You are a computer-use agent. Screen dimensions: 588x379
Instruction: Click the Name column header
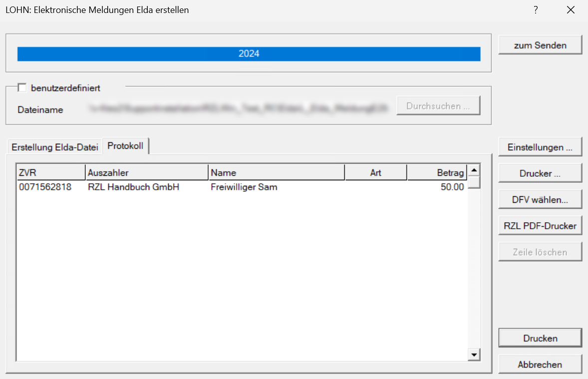coord(276,172)
